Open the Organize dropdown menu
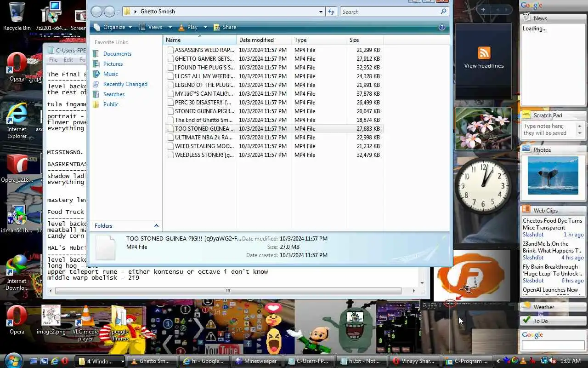Screen dimensions: 588x368 click(113, 27)
